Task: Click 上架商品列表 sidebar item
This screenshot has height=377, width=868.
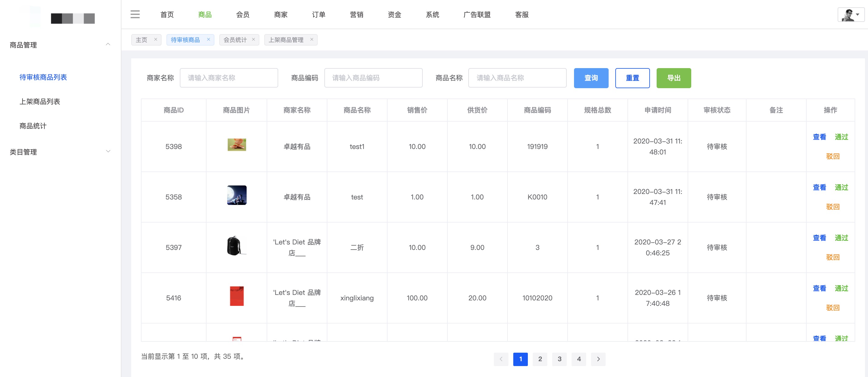Action: coord(40,102)
